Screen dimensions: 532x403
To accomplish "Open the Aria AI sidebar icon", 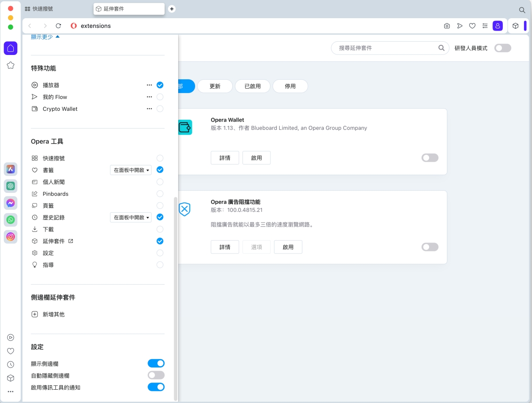I will (x=11, y=169).
